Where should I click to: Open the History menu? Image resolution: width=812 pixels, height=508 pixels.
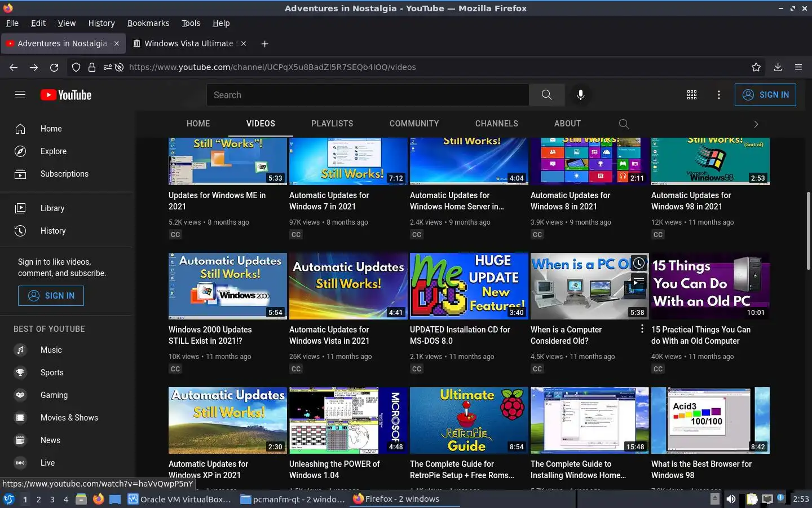(101, 23)
